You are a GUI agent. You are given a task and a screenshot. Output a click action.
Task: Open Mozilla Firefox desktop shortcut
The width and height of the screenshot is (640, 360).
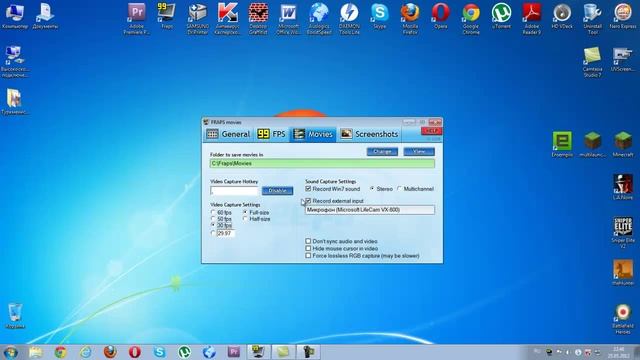coord(410,18)
